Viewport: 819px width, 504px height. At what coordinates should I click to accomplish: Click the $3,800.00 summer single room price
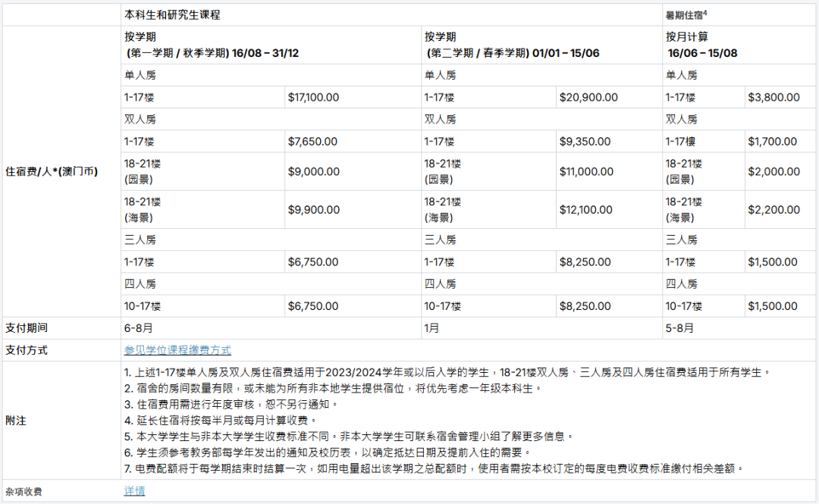tap(773, 97)
